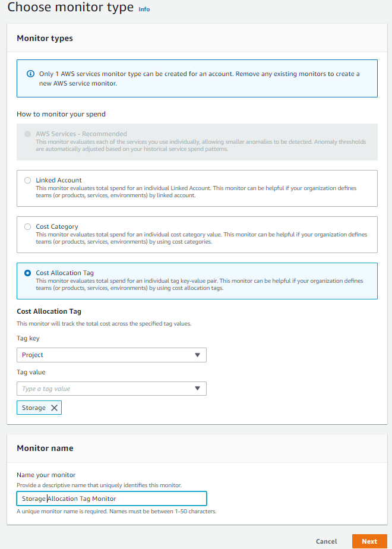Click the Monitor types section header

pos(45,38)
